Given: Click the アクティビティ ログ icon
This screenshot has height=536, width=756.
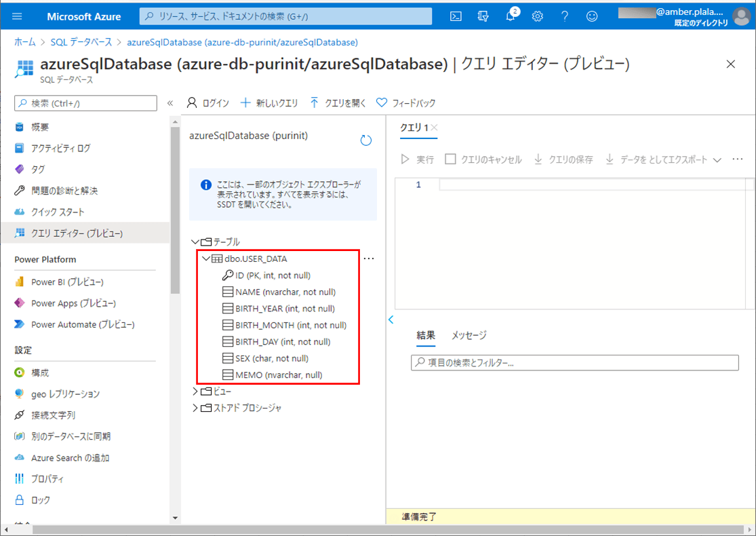Looking at the screenshot, I should [19, 148].
